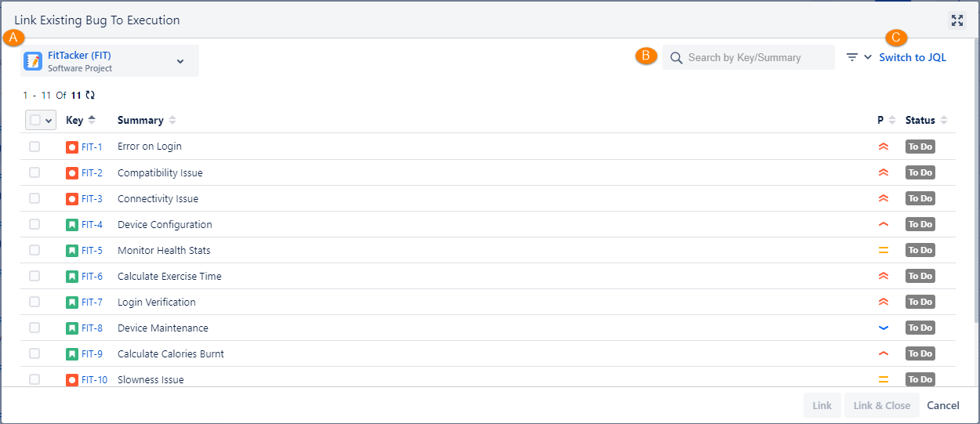Click the To Do status of Monitor Health Stats
This screenshot has height=424, width=980.
pos(920,250)
